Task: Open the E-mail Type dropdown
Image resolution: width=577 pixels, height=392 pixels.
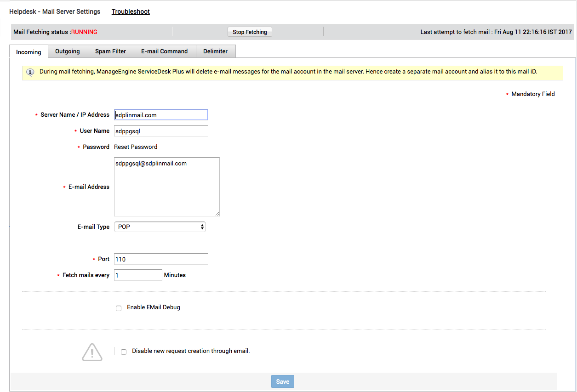Action: pyautogui.click(x=160, y=227)
